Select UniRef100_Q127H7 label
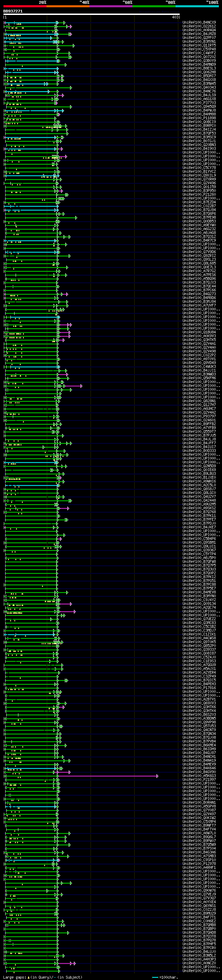 tap(199, 405)
